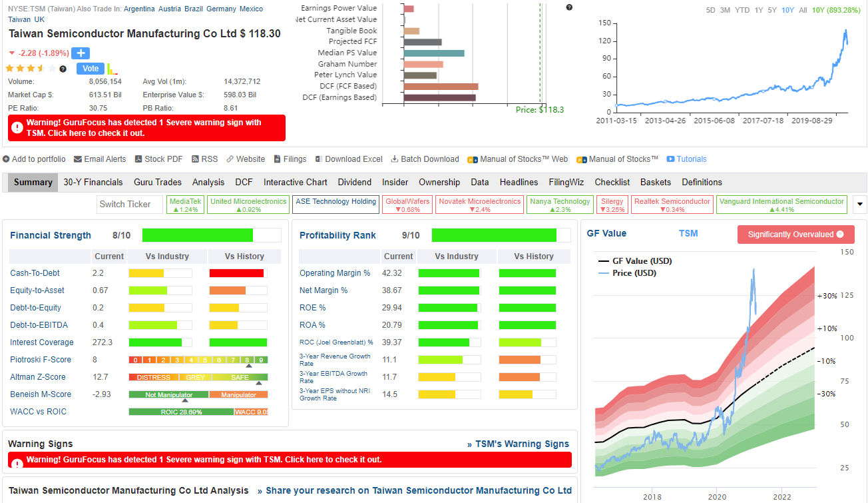Click the Silergy ticker
Screen dimensions: 868x503
[612, 205]
